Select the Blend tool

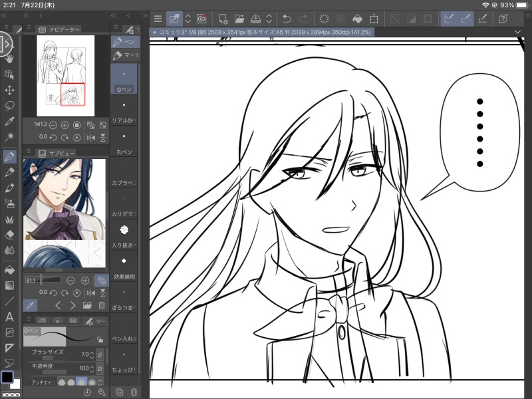pos(9,251)
